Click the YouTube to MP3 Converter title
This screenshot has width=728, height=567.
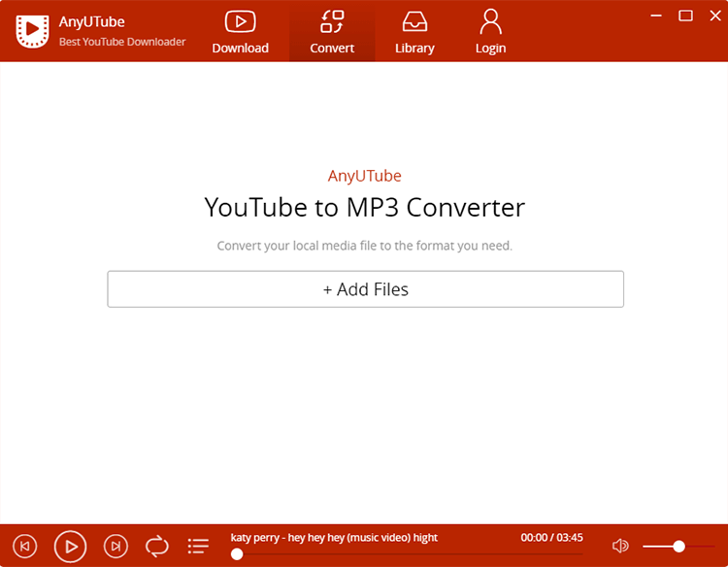click(364, 207)
